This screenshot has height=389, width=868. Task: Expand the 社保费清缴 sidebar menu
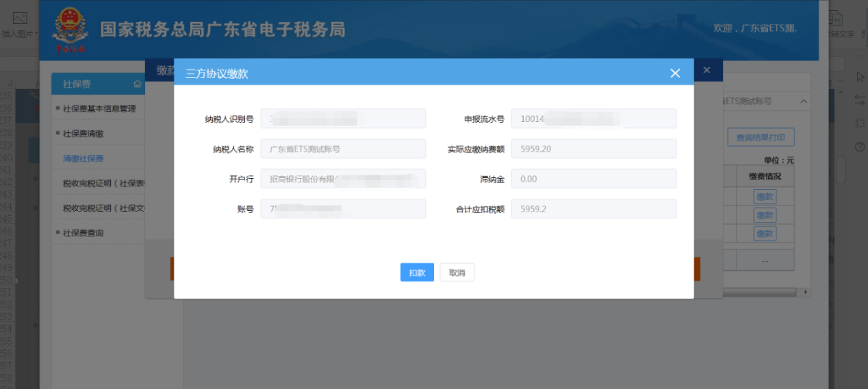(84, 134)
